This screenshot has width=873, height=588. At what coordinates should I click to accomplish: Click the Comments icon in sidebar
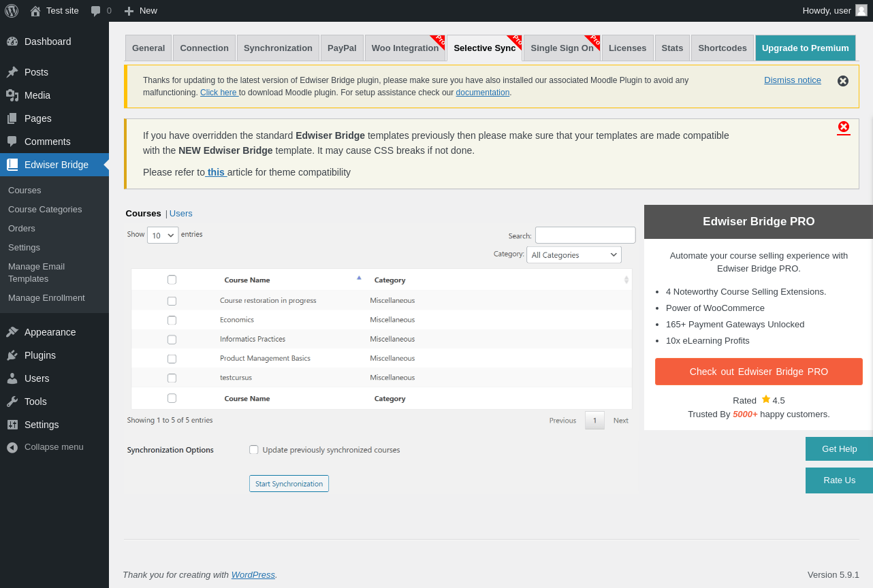pyautogui.click(x=12, y=142)
